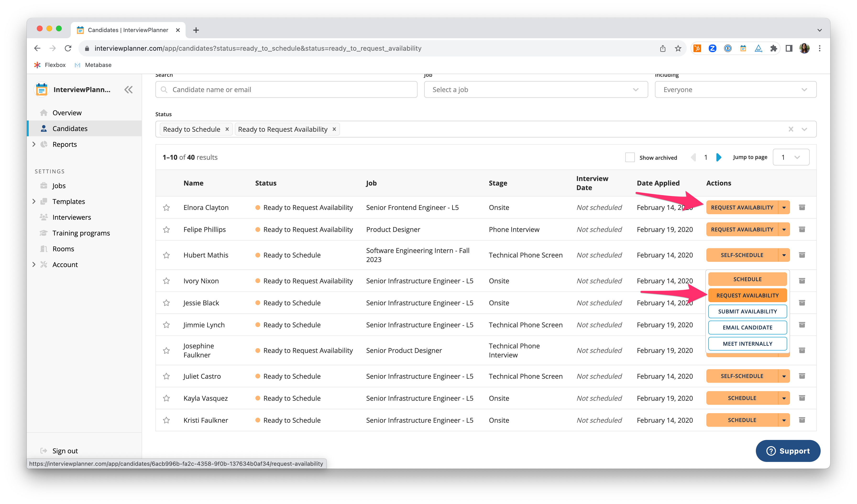Open Training programs in sidebar
This screenshot has height=504, width=857.
coord(81,233)
